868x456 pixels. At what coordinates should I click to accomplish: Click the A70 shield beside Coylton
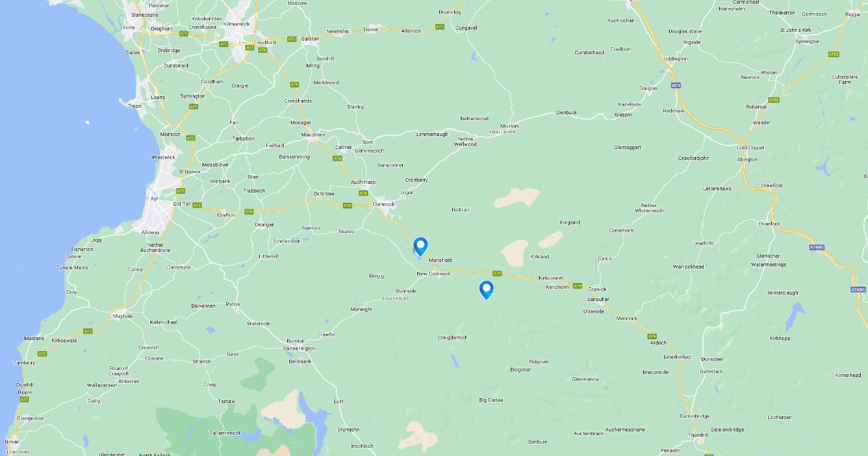click(x=248, y=211)
